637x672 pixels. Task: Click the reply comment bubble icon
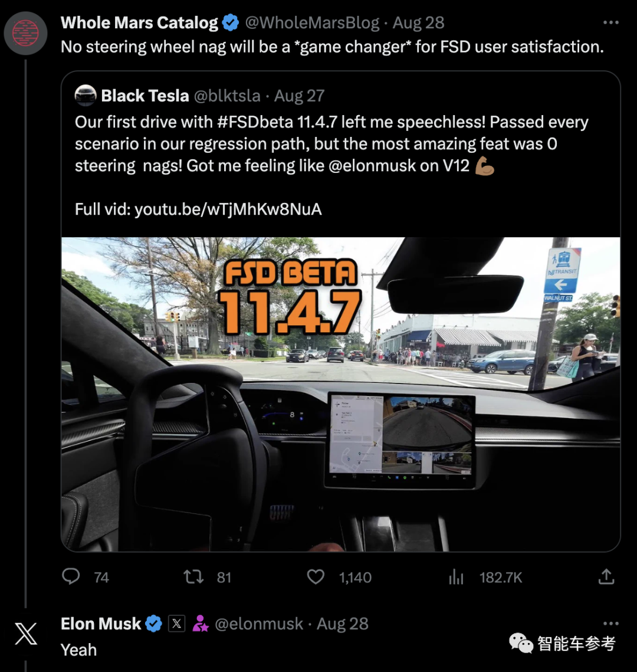[71, 577]
